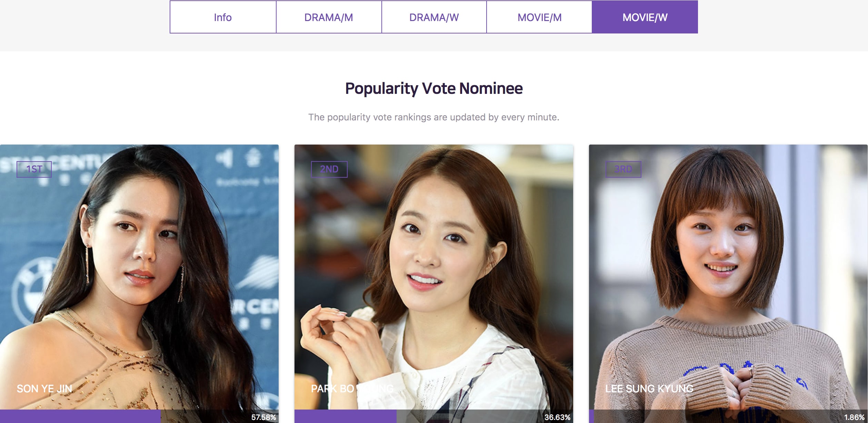Select the MOVIE/M tab

(539, 17)
